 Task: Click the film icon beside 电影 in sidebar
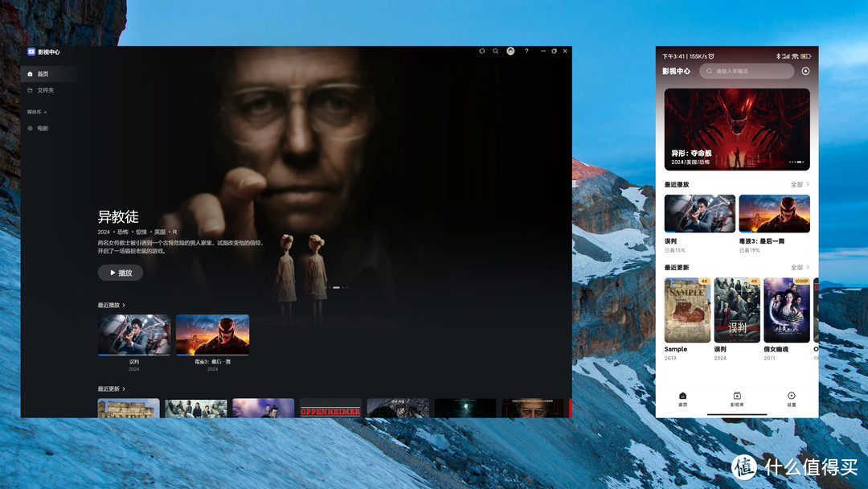coord(30,128)
